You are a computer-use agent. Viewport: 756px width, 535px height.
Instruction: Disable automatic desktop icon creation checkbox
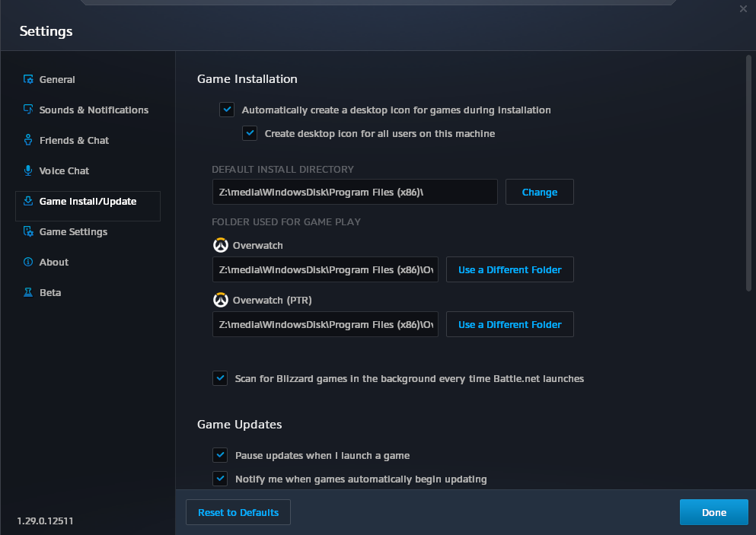point(227,110)
